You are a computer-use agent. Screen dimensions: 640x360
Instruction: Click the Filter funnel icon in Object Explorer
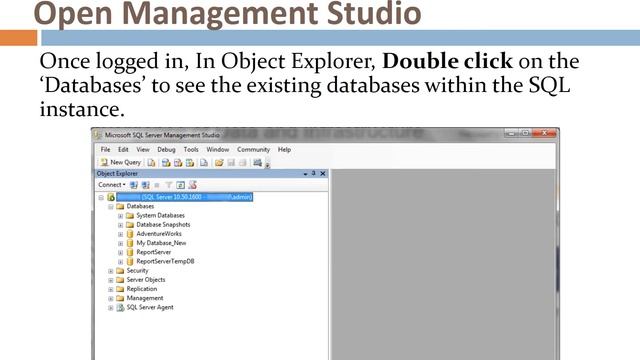click(169, 185)
